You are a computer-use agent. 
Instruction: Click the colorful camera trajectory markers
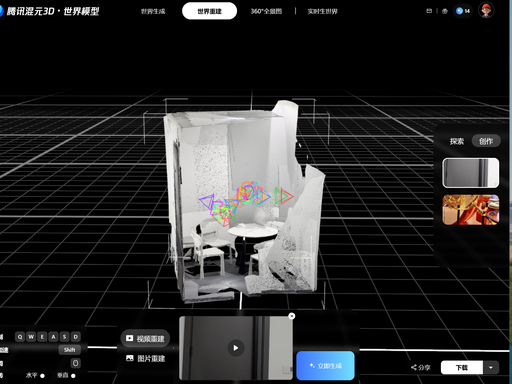point(246,203)
